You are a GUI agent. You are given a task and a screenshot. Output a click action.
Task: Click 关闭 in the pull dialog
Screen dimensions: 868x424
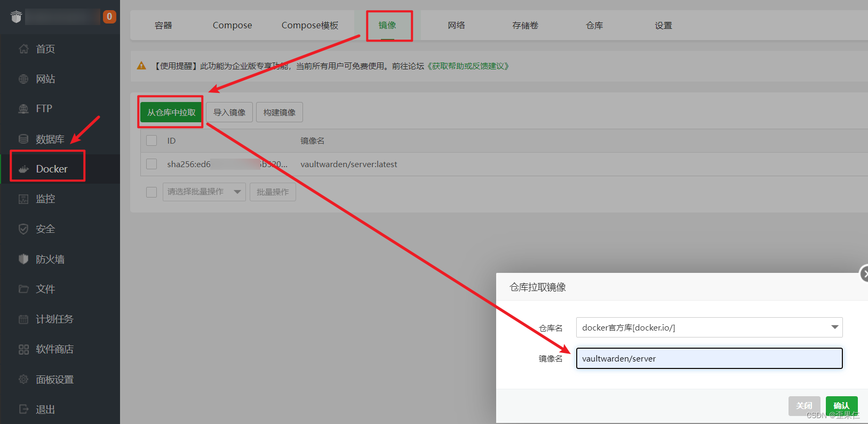click(805, 406)
